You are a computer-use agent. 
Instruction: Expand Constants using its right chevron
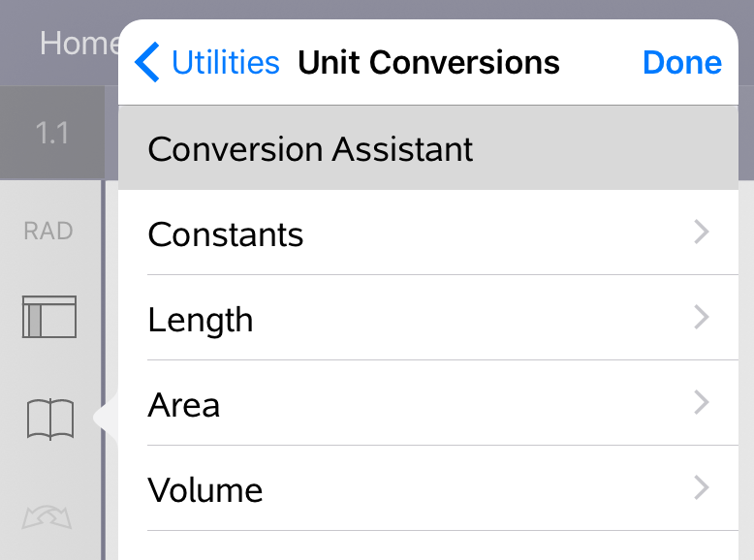click(x=702, y=233)
